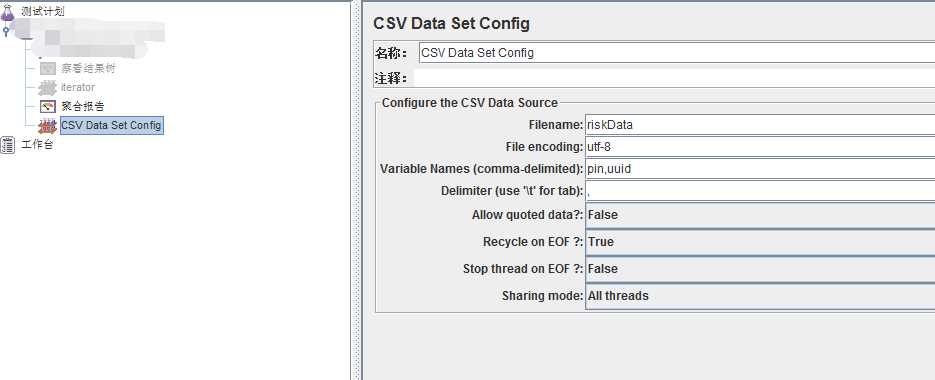Open the Allow quoted data dropdown

click(x=760, y=215)
